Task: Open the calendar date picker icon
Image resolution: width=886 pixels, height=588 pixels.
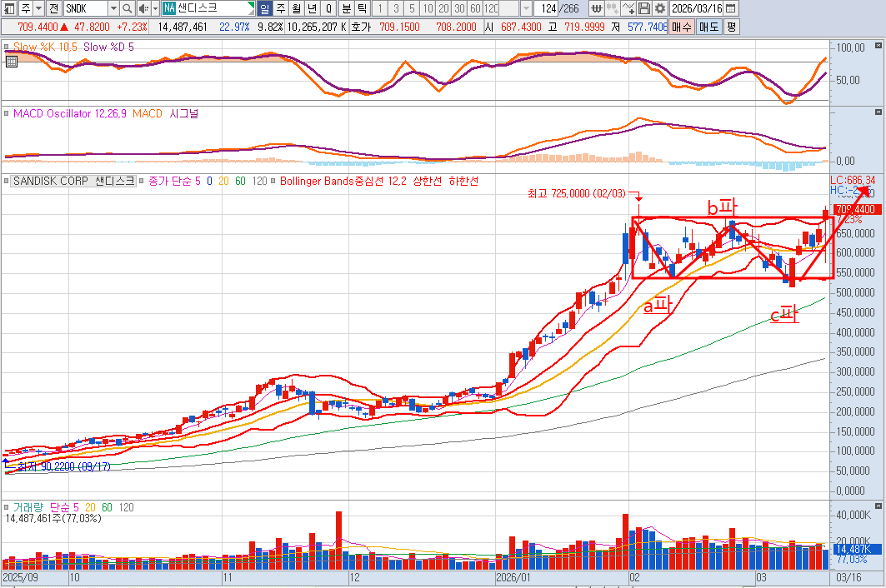Action: coord(730,8)
